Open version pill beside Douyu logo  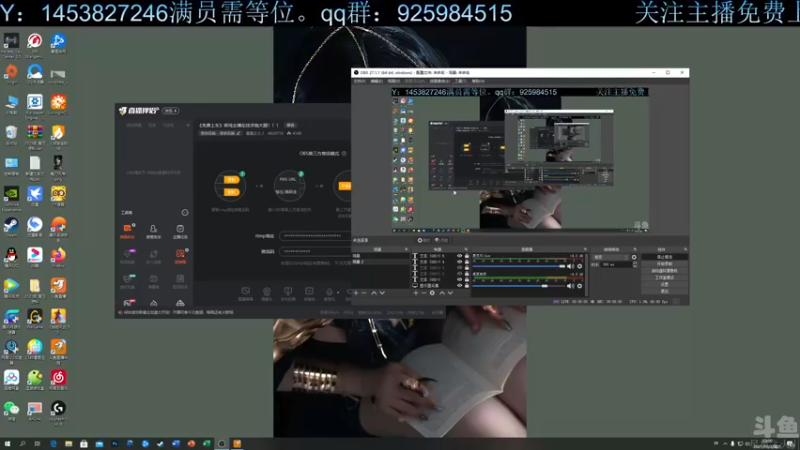point(171,111)
